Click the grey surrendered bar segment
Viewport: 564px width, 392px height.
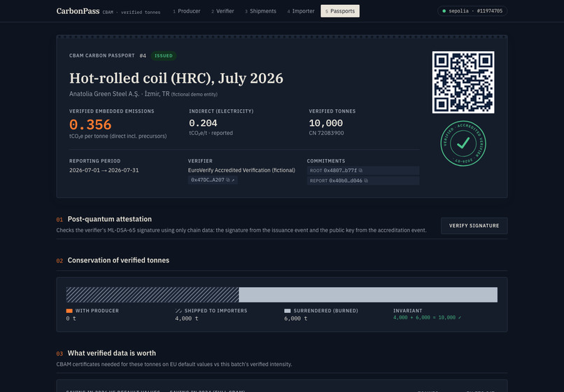click(x=368, y=295)
